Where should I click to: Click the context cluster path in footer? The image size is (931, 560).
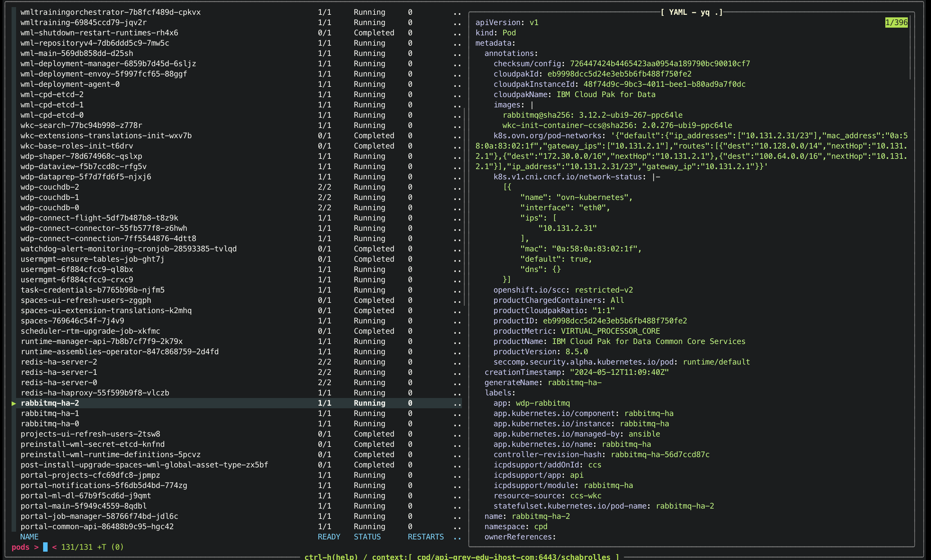(x=513, y=556)
